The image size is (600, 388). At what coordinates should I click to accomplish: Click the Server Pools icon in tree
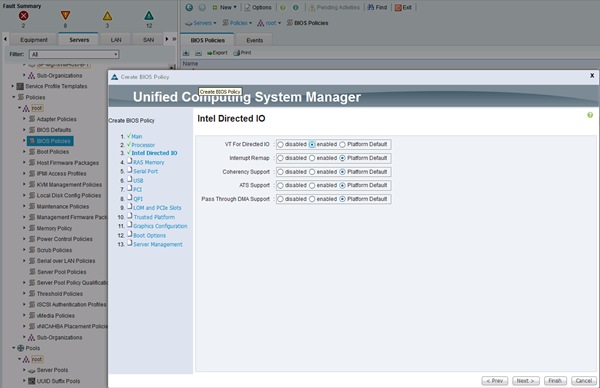(x=32, y=370)
